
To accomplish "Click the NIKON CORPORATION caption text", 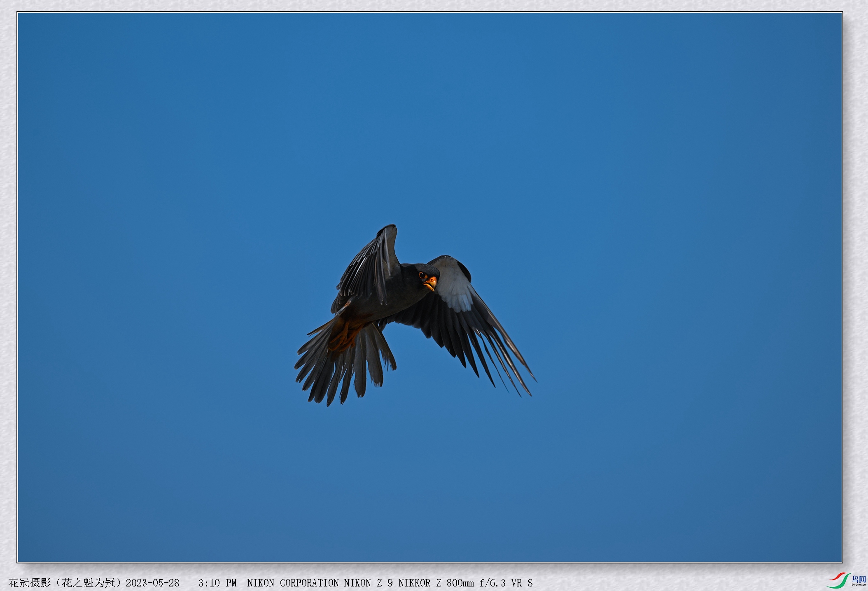I will click(x=293, y=583).
